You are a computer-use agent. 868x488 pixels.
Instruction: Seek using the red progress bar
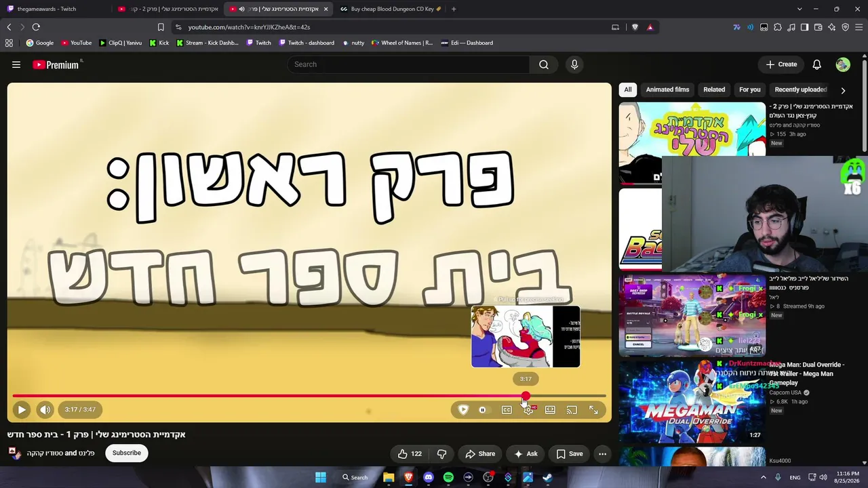click(x=309, y=396)
